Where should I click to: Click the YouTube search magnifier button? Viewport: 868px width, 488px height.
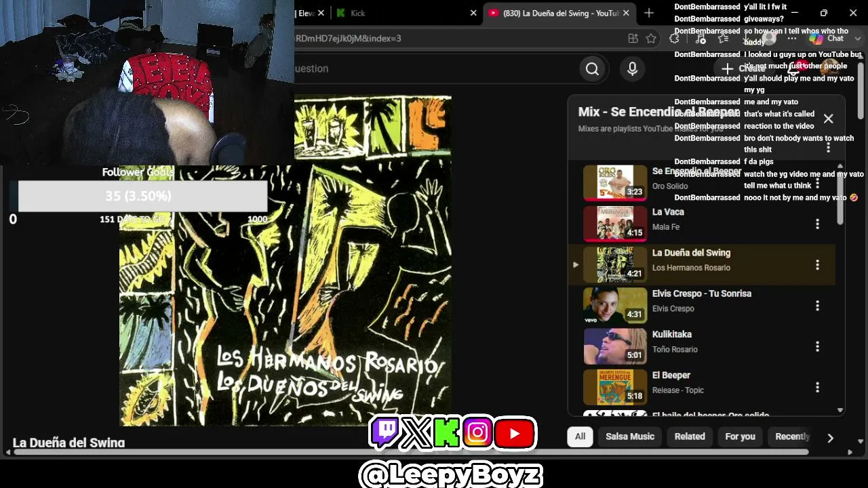click(x=592, y=68)
